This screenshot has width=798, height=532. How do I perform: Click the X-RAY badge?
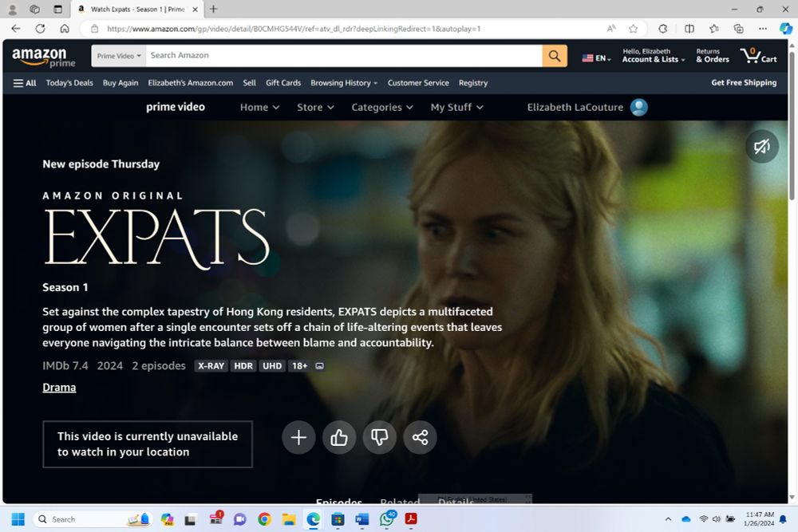[211, 365]
